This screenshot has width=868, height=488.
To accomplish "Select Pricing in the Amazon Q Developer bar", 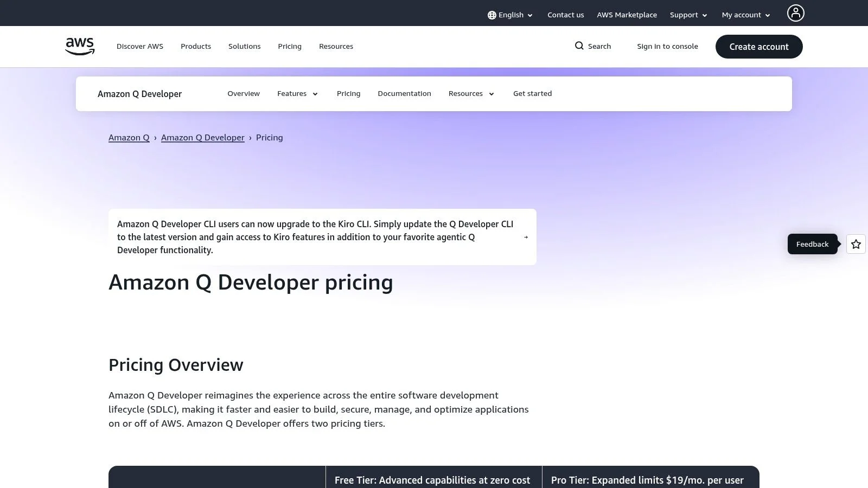I will coord(348,94).
